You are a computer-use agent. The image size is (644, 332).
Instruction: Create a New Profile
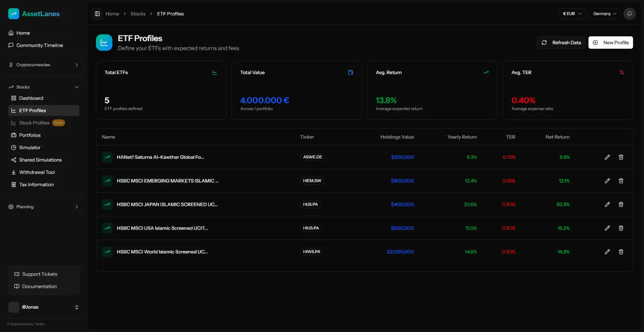(611, 43)
